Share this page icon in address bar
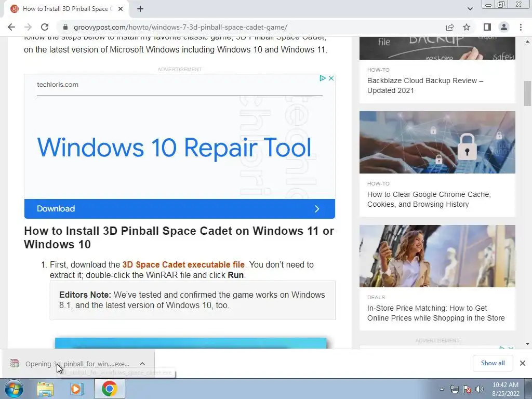 [x=450, y=27]
